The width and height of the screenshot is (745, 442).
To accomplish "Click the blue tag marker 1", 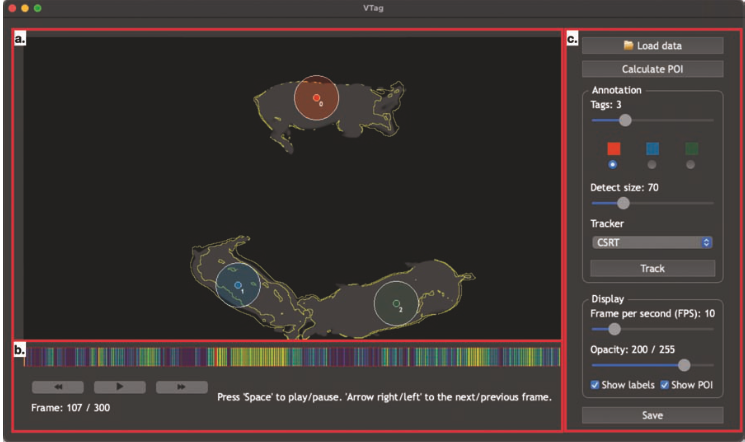I will click(x=237, y=285).
